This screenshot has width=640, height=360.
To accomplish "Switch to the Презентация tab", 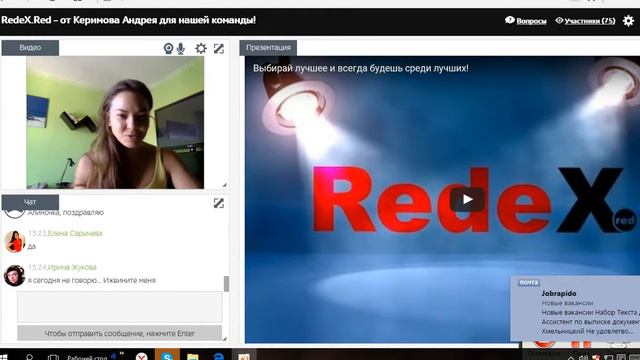I will pos(268,48).
